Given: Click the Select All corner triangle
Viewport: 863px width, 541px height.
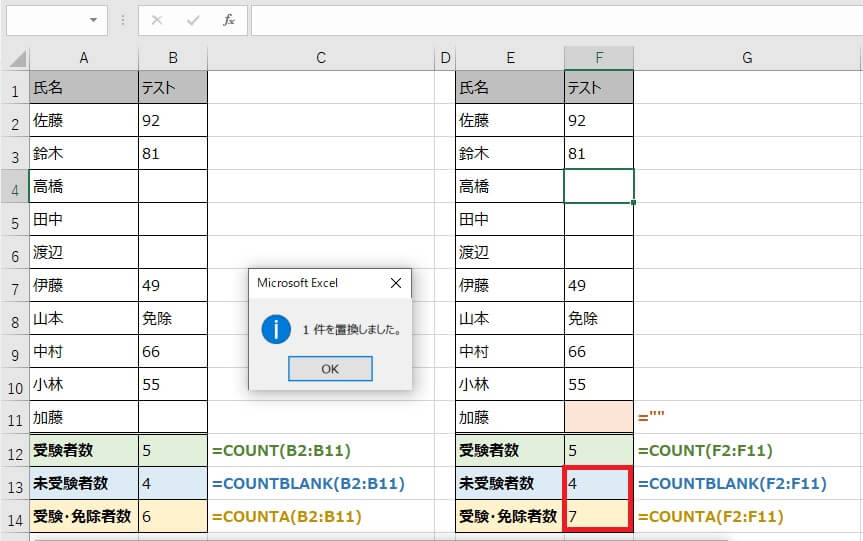Looking at the screenshot, I should pos(15,58).
